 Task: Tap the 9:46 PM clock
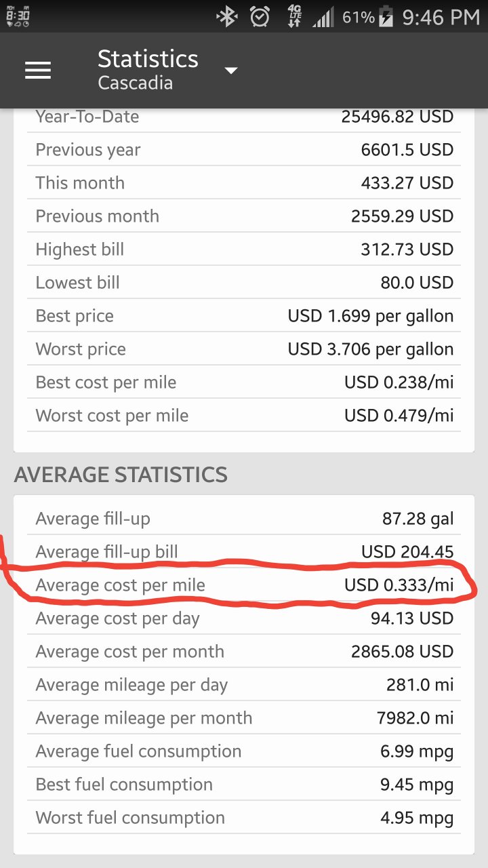pyautogui.click(x=441, y=18)
